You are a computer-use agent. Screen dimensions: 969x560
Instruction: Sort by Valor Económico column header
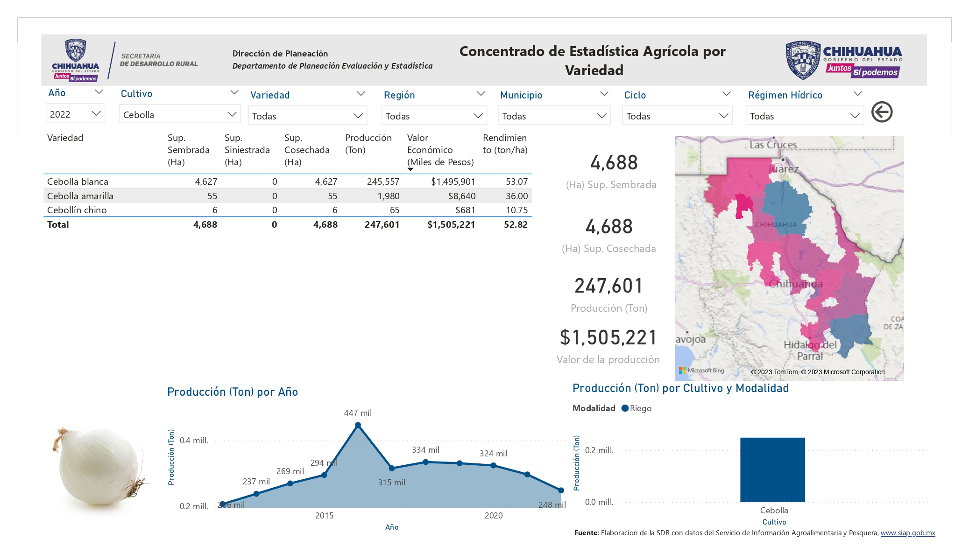point(440,150)
